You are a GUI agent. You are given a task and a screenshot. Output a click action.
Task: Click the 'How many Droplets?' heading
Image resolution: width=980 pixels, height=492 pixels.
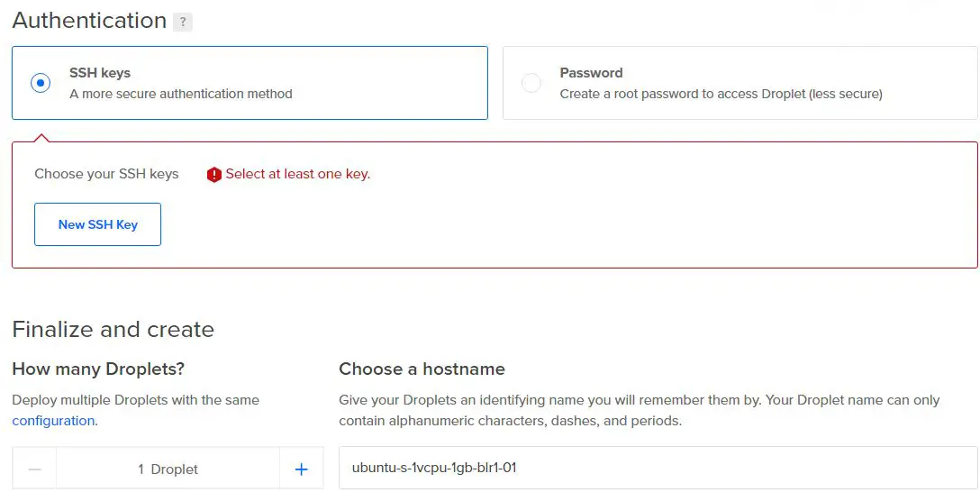pos(98,369)
